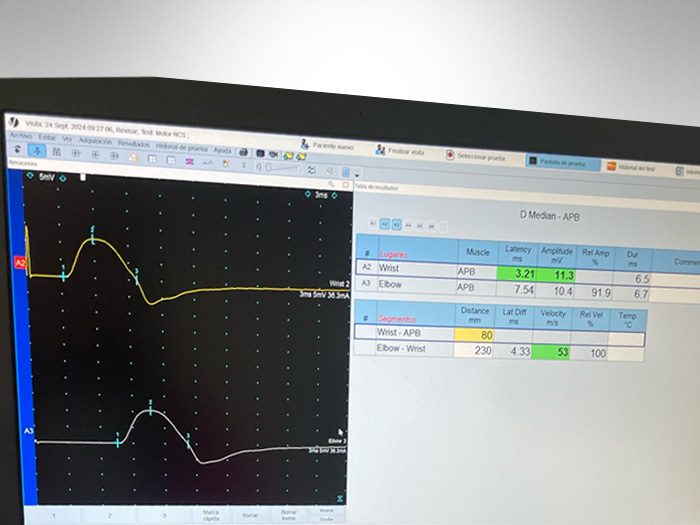The width and height of the screenshot is (700, 525).
Task: Click the red-blue averaging icon
Action: click(x=190, y=161)
